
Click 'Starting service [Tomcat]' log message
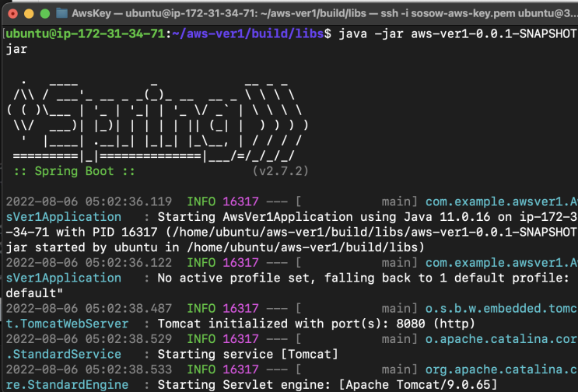247,355
